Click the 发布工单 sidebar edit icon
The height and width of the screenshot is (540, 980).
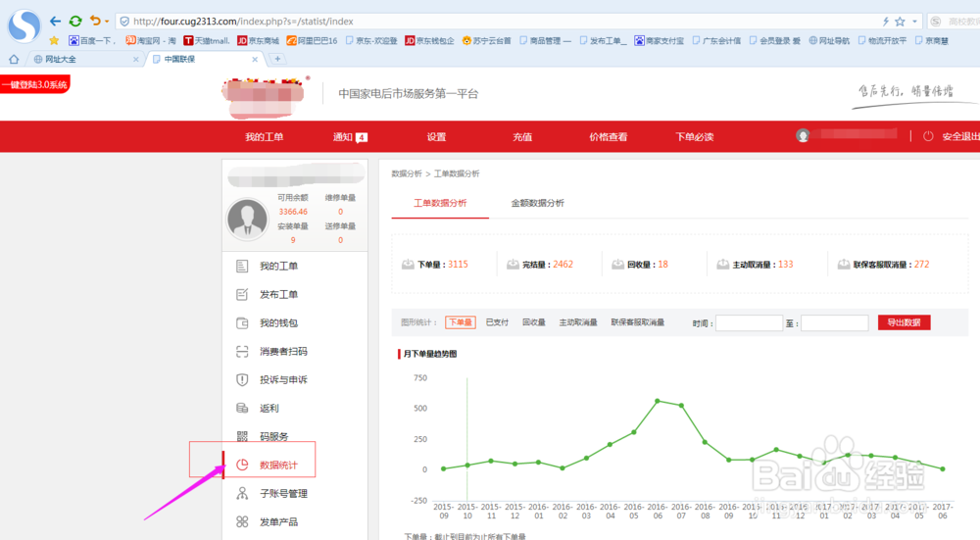[x=242, y=294]
